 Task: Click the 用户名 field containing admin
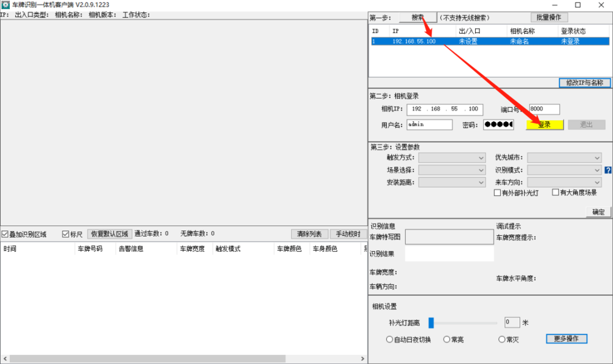(x=429, y=125)
